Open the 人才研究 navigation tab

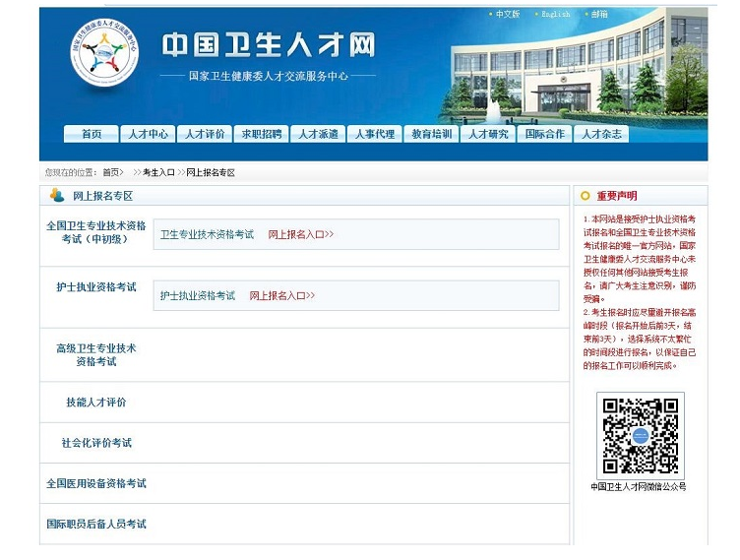[x=488, y=134]
